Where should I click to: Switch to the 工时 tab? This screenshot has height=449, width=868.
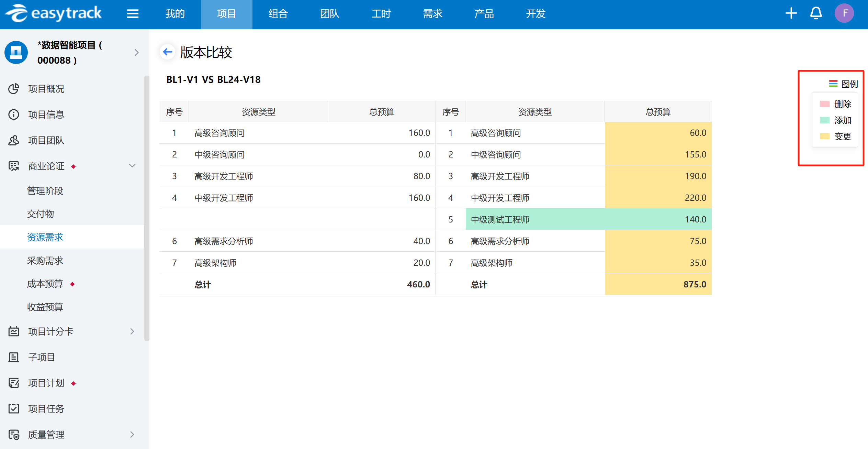(x=381, y=14)
